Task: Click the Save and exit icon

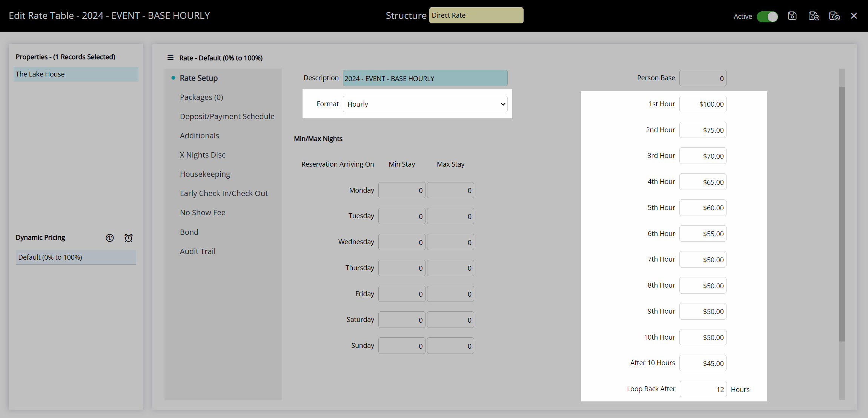Action: (834, 16)
